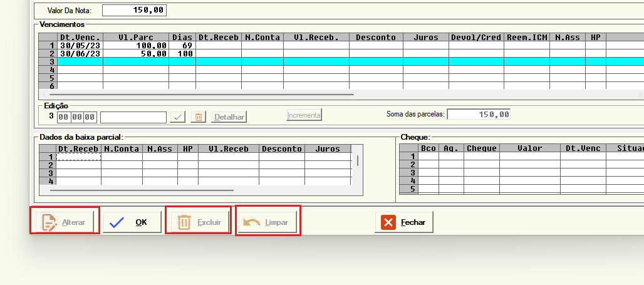Click the Vencimentos horizontal scrollbar
The height and width of the screenshot is (285, 644).
[x=207, y=95]
